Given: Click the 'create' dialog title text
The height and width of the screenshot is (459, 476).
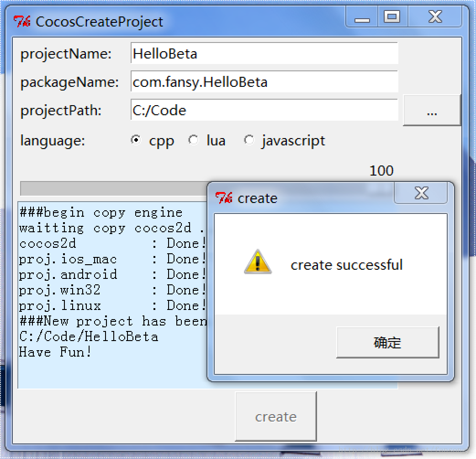Looking at the screenshot, I should [258, 198].
